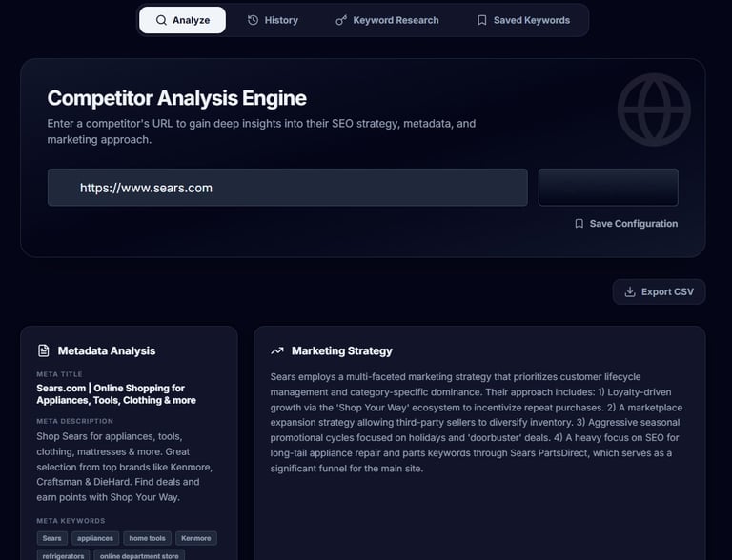Select the 'Kenmore' keyword tag

pyautogui.click(x=196, y=538)
